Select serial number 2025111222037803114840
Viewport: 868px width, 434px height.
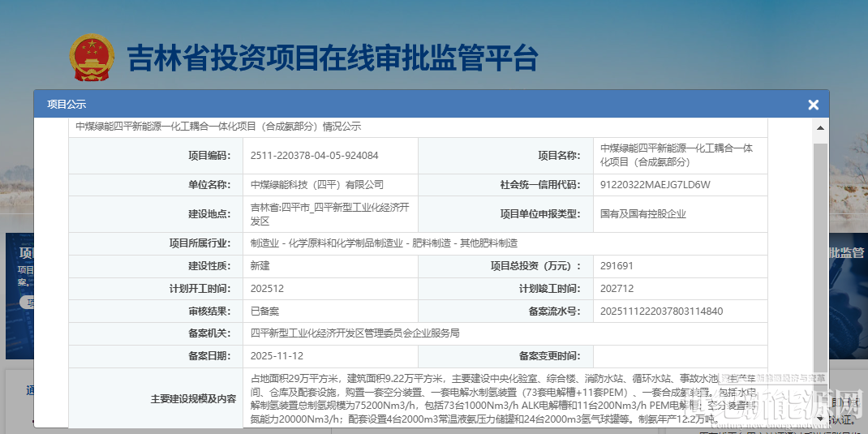coord(661,312)
